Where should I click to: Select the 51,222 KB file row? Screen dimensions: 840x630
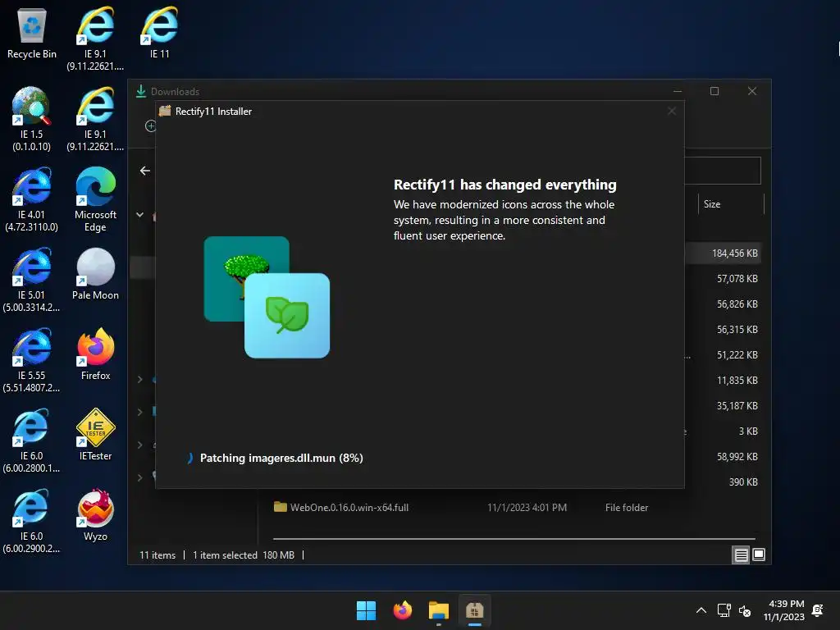(x=723, y=354)
